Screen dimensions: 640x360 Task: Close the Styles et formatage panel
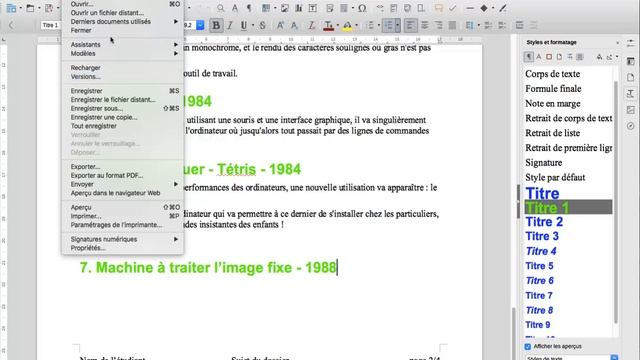click(x=617, y=42)
